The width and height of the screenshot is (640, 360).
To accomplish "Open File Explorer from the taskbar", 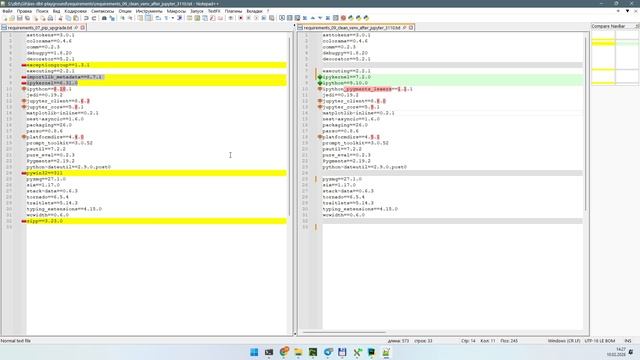I will [298, 352].
